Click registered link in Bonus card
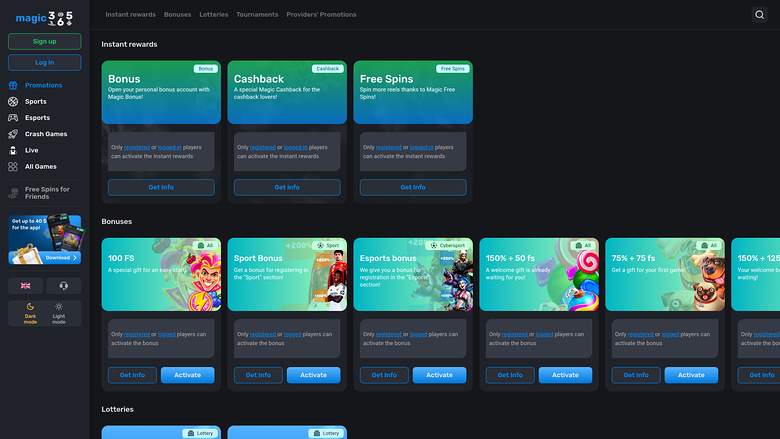The image size is (780, 439). coord(137,147)
